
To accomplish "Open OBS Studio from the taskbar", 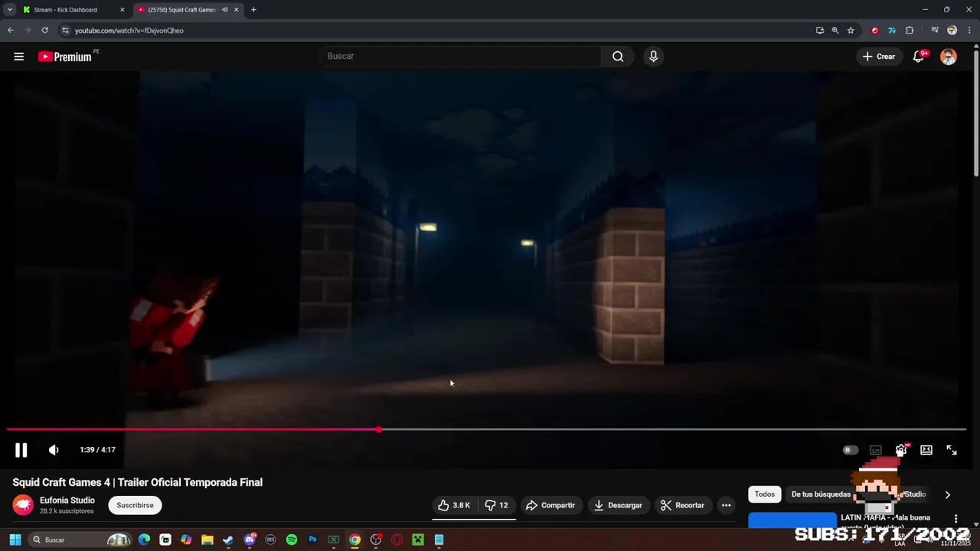I will point(376,540).
